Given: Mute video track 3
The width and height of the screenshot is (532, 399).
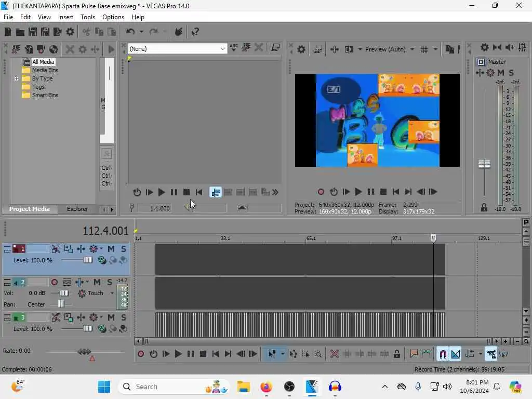Looking at the screenshot, I should 111,317.
